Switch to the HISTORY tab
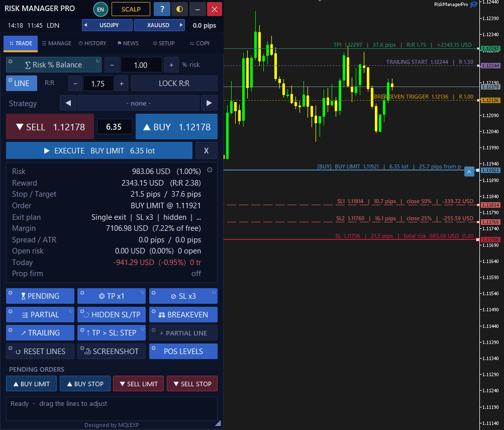 92,43
